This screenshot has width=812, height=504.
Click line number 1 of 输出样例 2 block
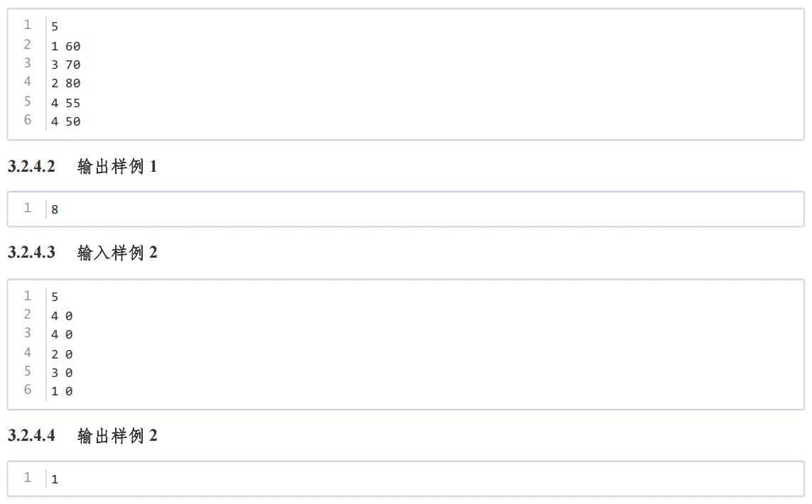[28, 478]
